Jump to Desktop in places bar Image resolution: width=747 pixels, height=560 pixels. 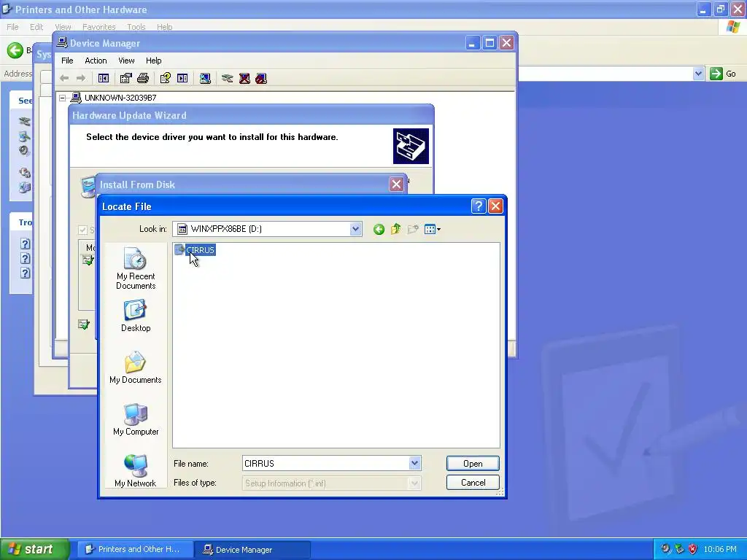136,316
